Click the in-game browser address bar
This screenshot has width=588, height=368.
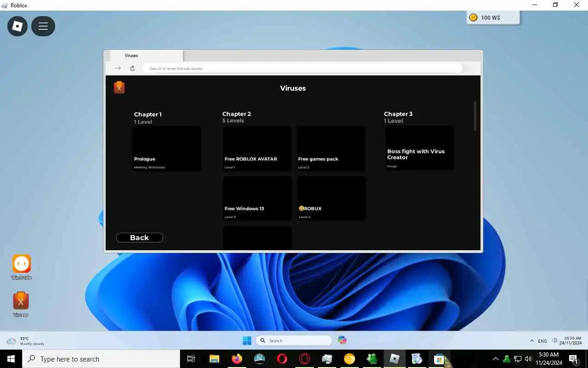pyautogui.click(x=302, y=68)
